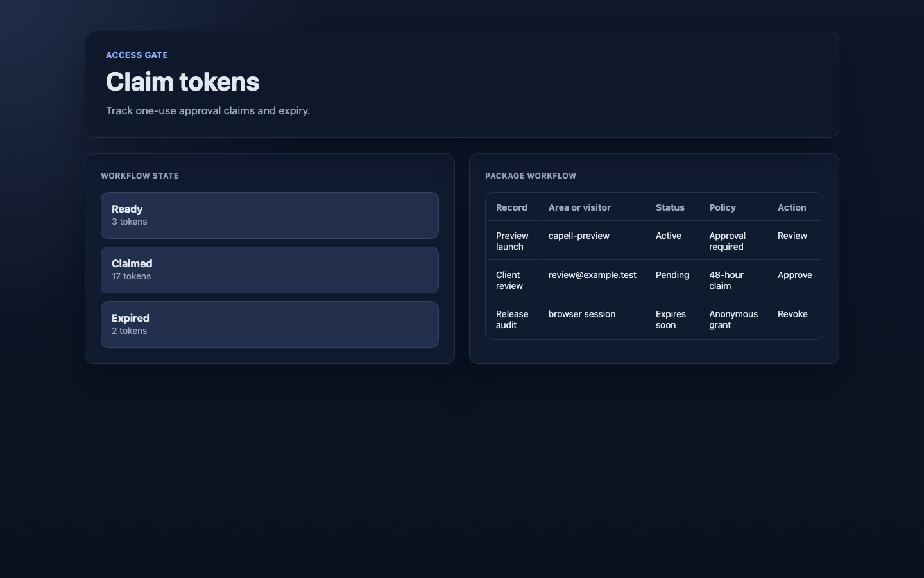This screenshot has height=578, width=924.
Task: Click the Expires soon status cell
Action: (x=673, y=319)
